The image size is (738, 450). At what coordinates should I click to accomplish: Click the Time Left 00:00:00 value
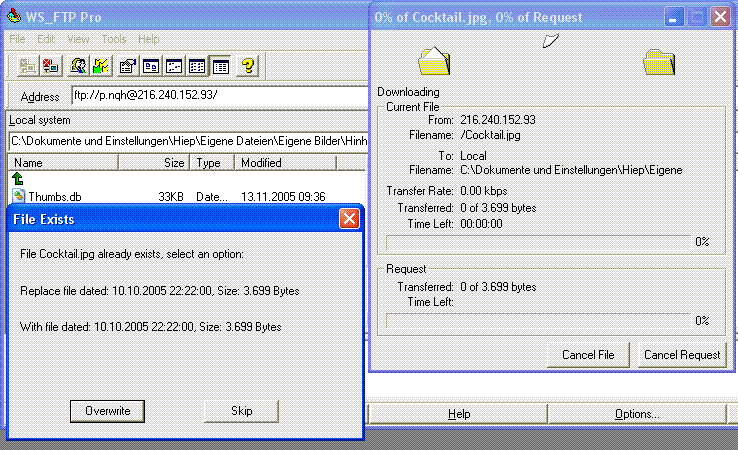coord(481,224)
